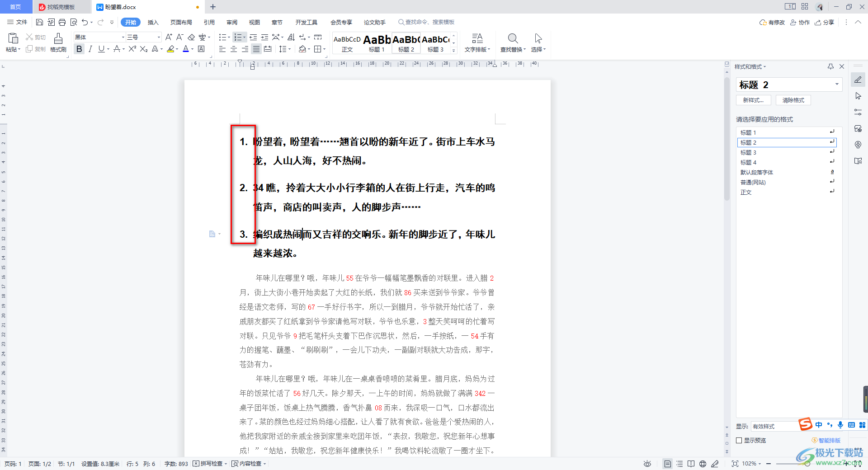Viewport: 868px width, 470px height.
Task: Open the 文件 menu
Action: pyautogui.click(x=18, y=22)
